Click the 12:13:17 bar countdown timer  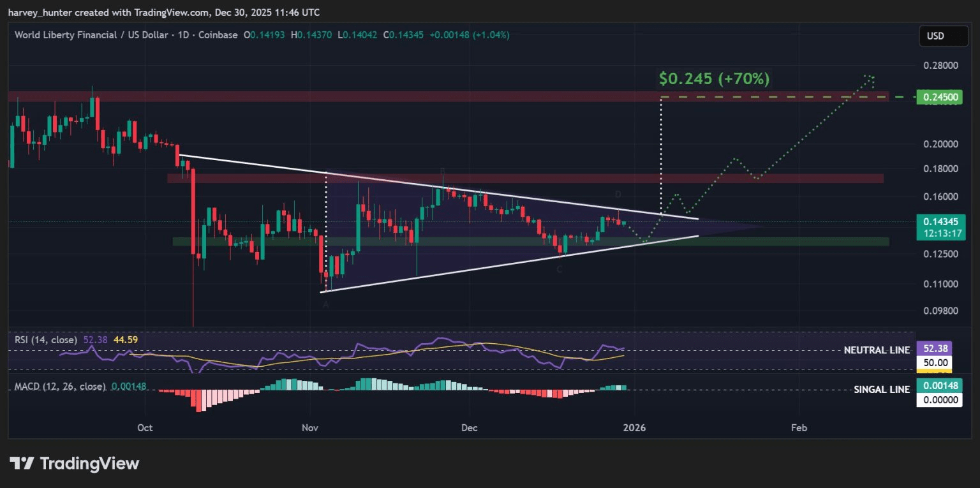point(941,234)
